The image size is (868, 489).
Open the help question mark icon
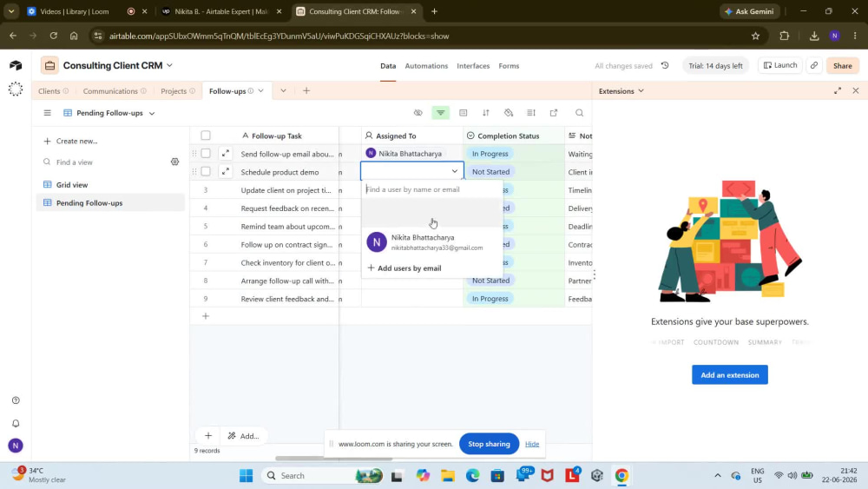tap(16, 400)
